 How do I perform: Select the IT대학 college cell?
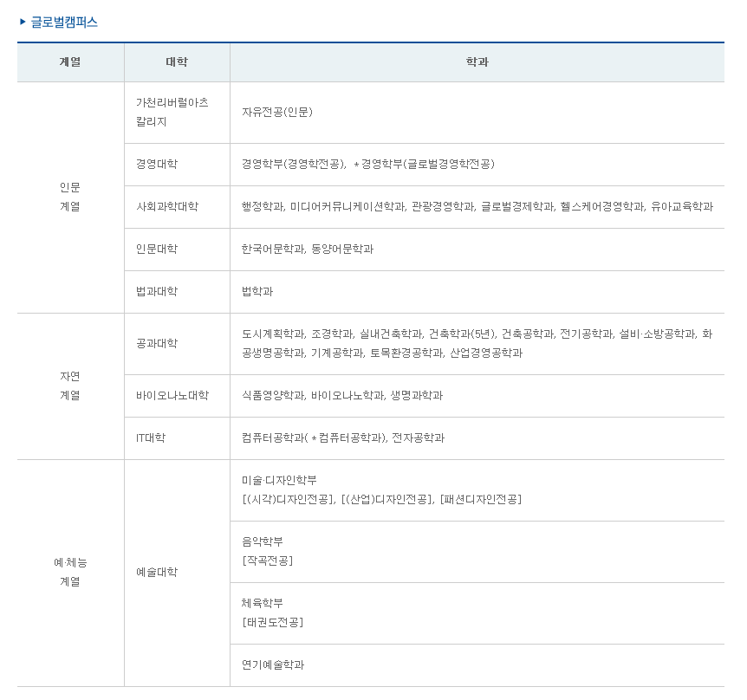(x=151, y=437)
